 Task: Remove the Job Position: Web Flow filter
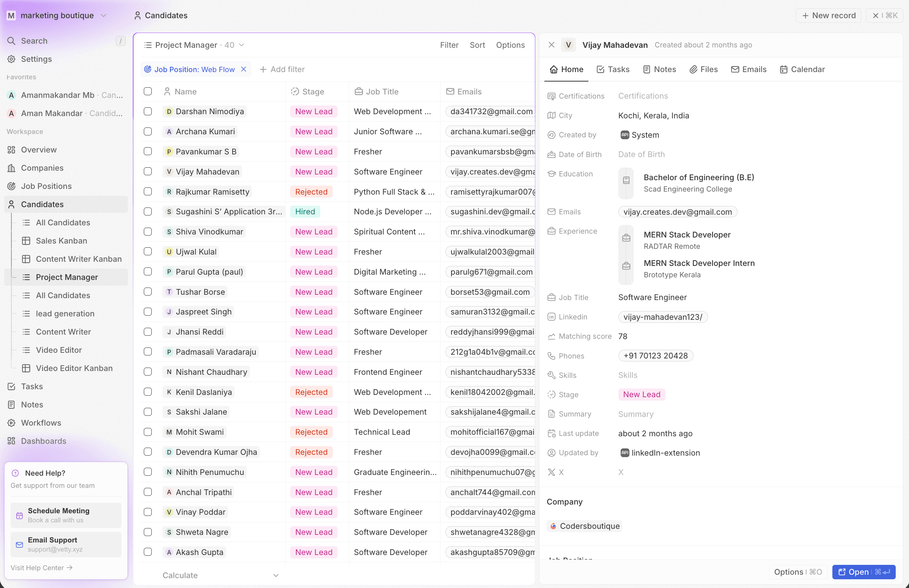[x=244, y=69]
